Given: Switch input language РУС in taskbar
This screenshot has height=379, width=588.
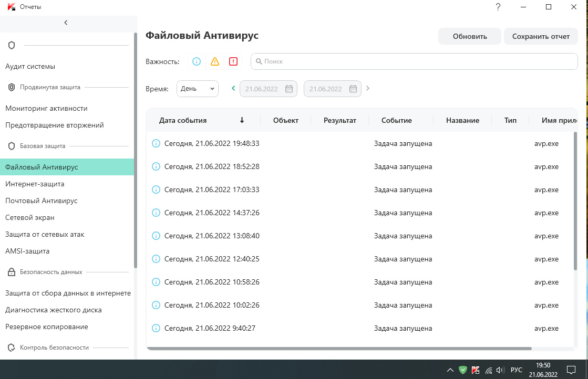Looking at the screenshot, I should click(x=517, y=370).
